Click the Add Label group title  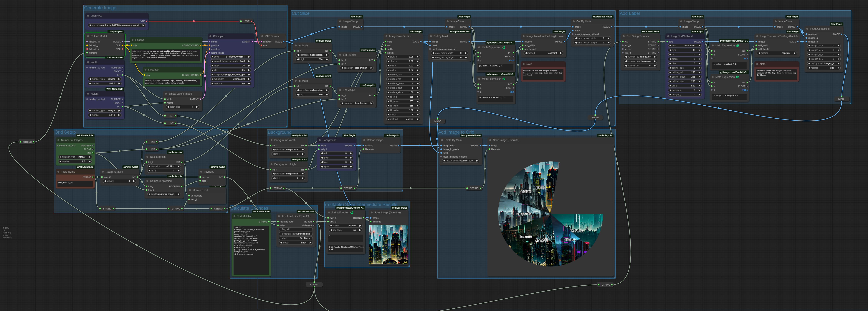[x=629, y=14]
